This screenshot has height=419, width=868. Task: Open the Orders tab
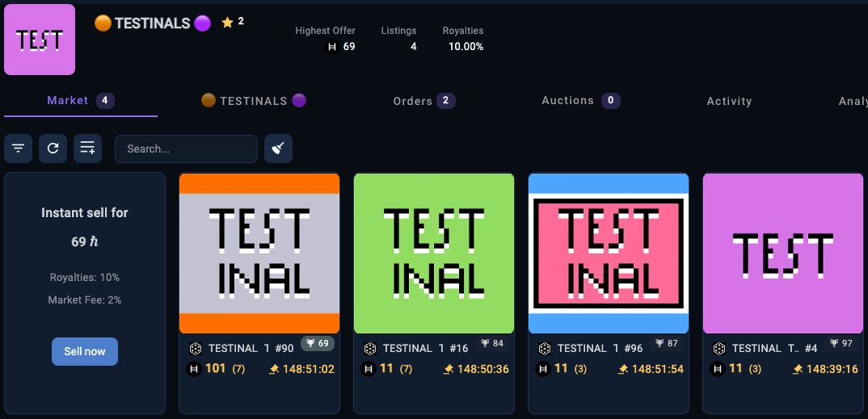tap(424, 101)
